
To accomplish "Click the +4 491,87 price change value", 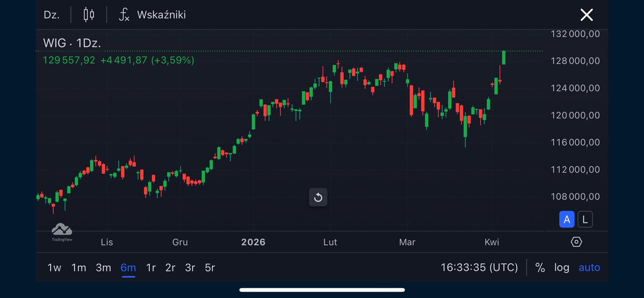I will tap(124, 60).
